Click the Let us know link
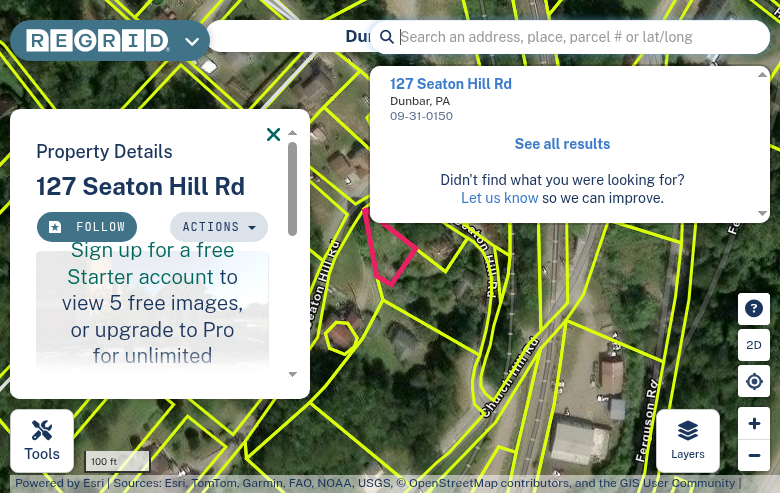This screenshot has height=493, width=780. tap(499, 198)
